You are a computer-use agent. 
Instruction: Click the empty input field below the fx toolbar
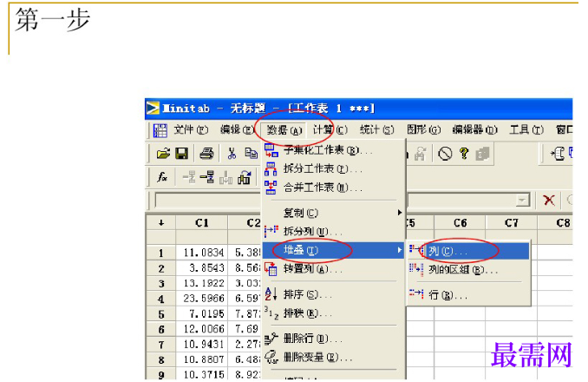click(207, 200)
